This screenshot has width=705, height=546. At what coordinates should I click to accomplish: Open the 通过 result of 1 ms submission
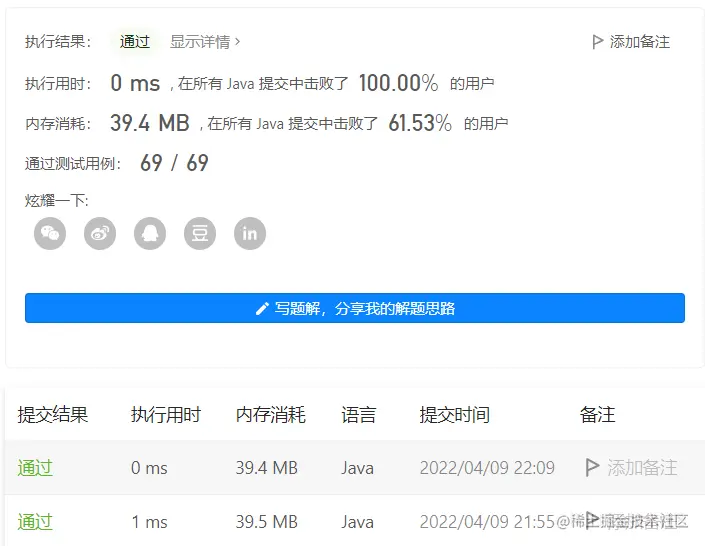pyautogui.click(x=35, y=522)
